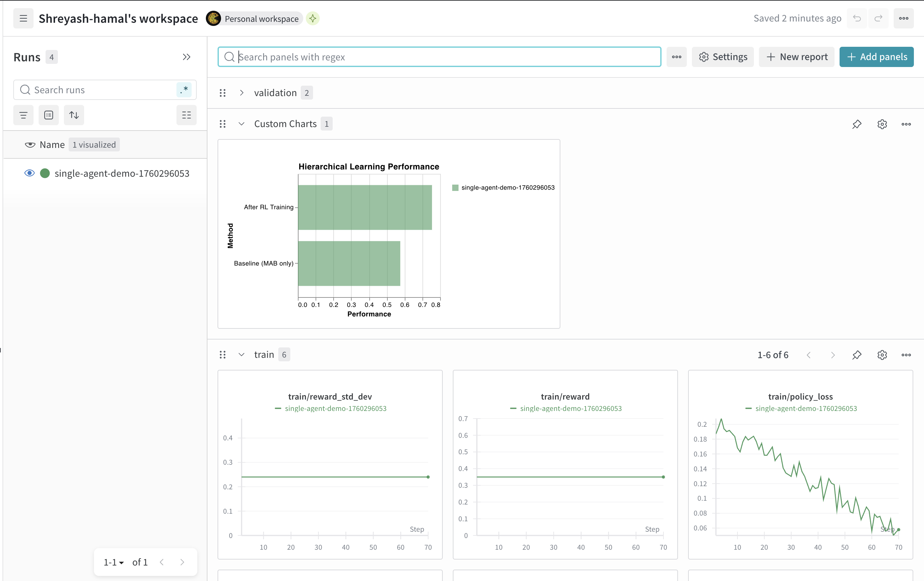Toggle regex mode in runs search
Image resolution: width=924 pixels, height=581 pixels.
coord(184,90)
